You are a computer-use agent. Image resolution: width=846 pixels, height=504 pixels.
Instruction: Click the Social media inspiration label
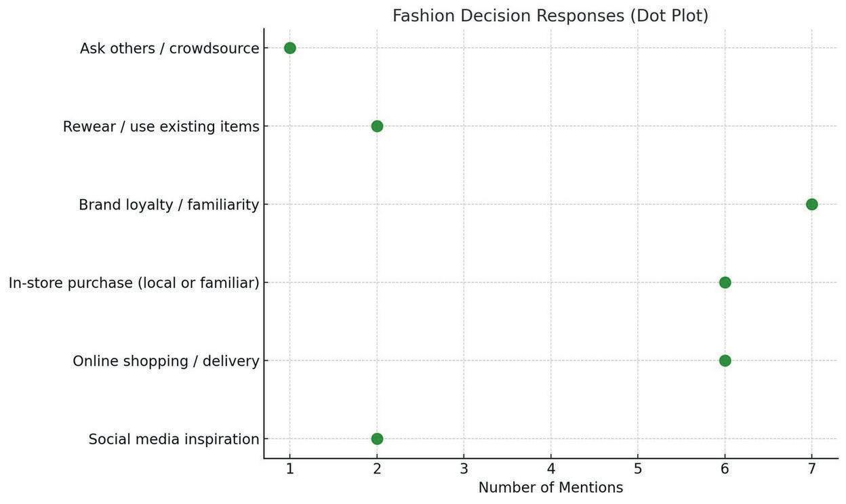pyautogui.click(x=174, y=440)
